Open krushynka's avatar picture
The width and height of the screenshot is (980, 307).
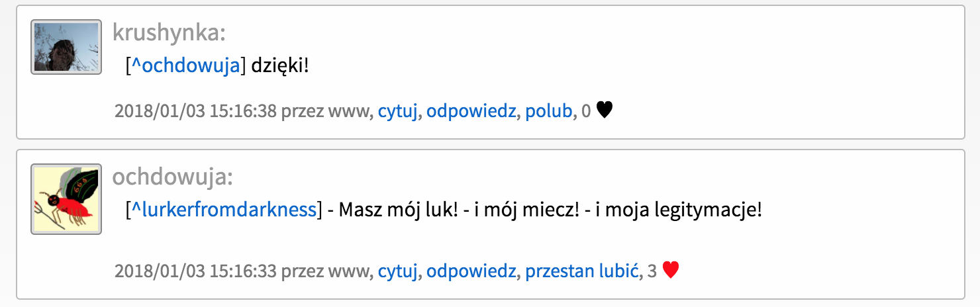pos(66,46)
